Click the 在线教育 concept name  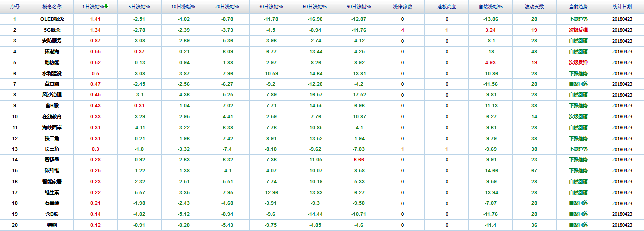tap(52, 116)
